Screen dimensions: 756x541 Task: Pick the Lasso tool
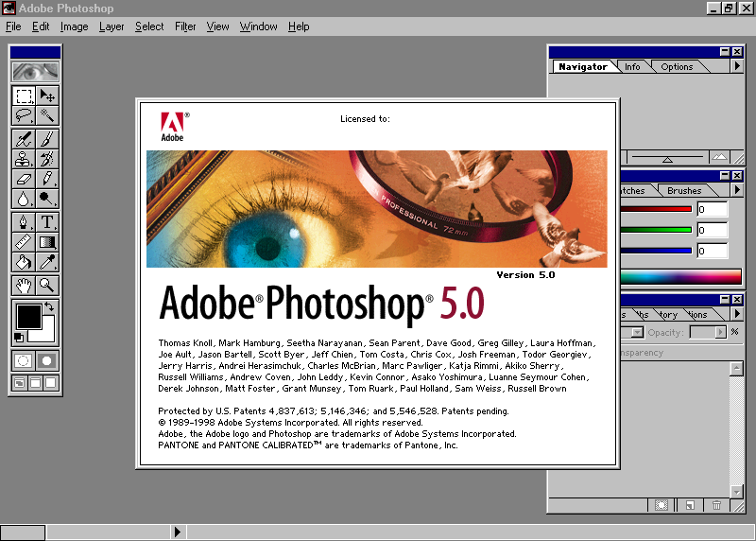(23, 115)
